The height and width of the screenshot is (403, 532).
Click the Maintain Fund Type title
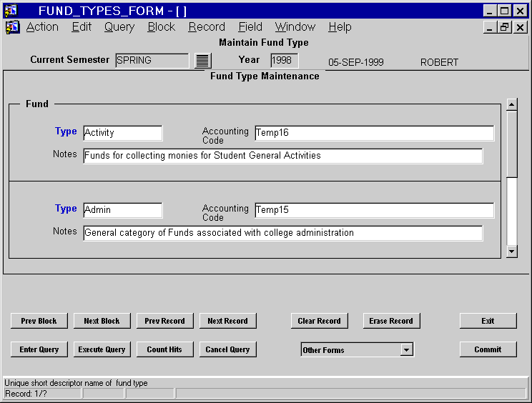tap(264, 42)
